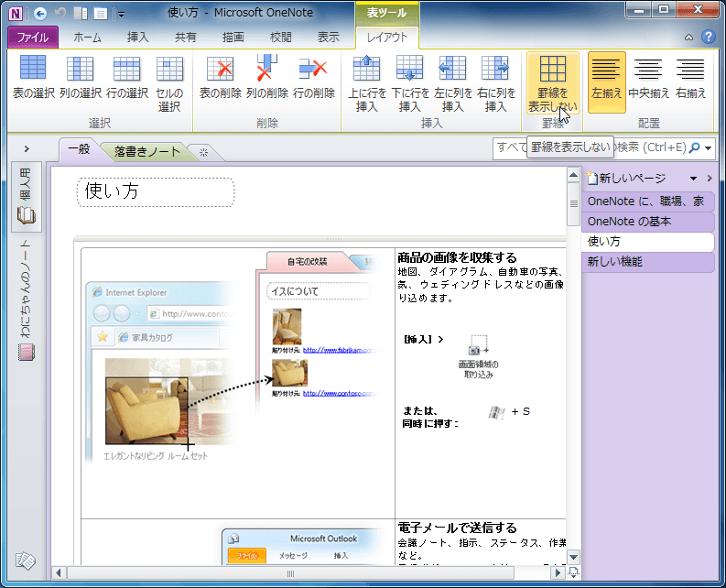Insert a row above with 上に行を挿入

click(367, 83)
